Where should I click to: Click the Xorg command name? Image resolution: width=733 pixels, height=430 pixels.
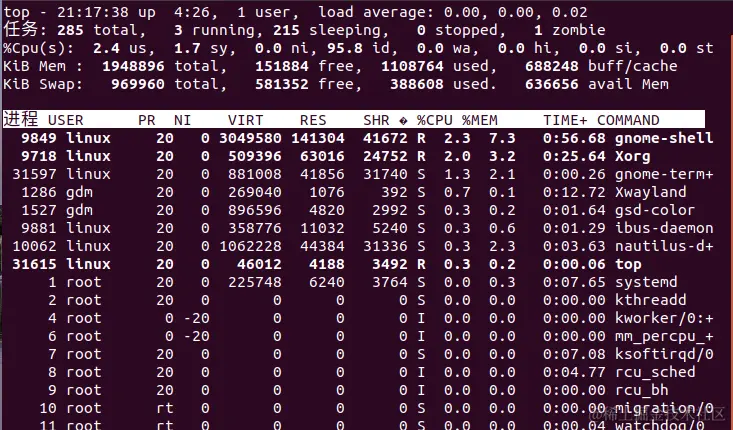[632, 156]
